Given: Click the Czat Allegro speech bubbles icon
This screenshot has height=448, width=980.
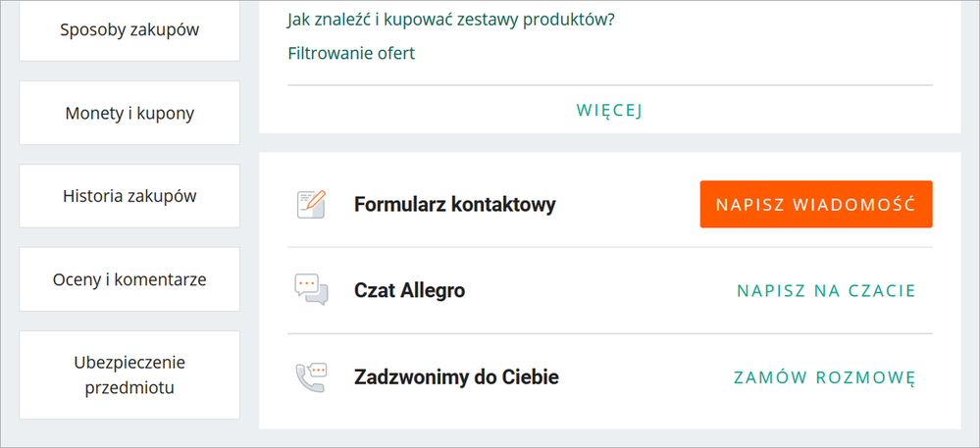Looking at the screenshot, I should tap(310, 290).
